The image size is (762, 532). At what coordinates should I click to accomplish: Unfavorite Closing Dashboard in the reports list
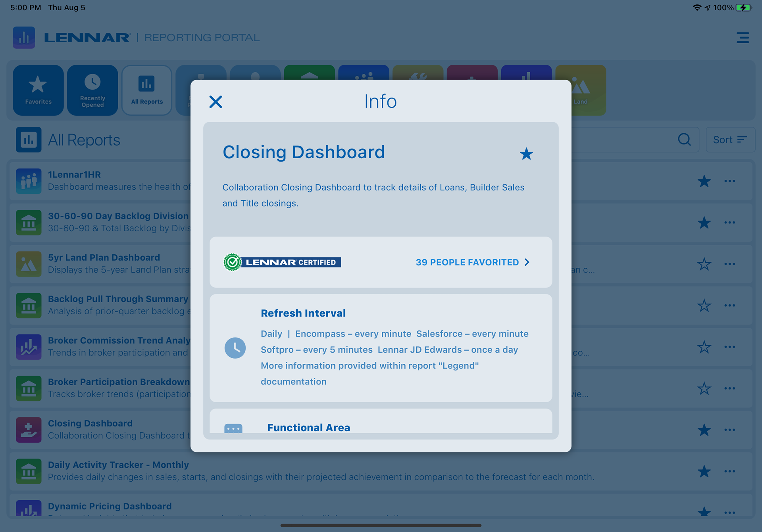[x=704, y=430]
